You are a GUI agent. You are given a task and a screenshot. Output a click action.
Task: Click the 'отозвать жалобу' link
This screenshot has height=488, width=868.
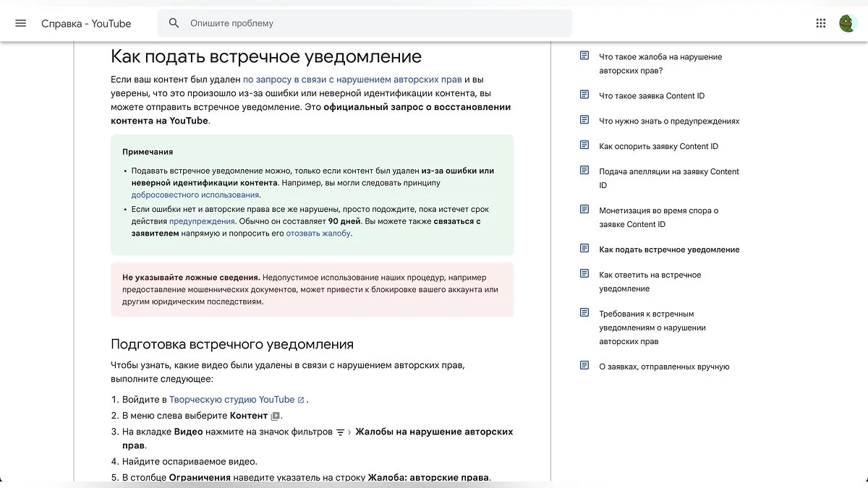(x=318, y=233)
